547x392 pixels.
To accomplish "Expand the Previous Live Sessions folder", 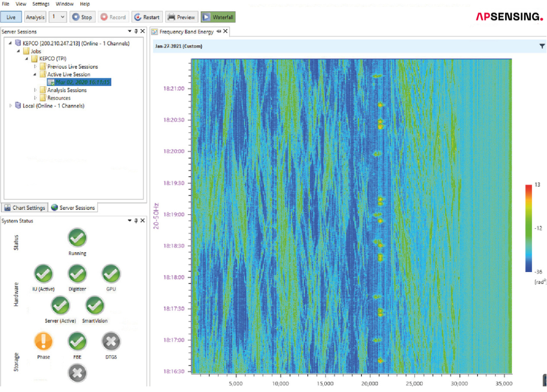I will (x=35, y=66).
